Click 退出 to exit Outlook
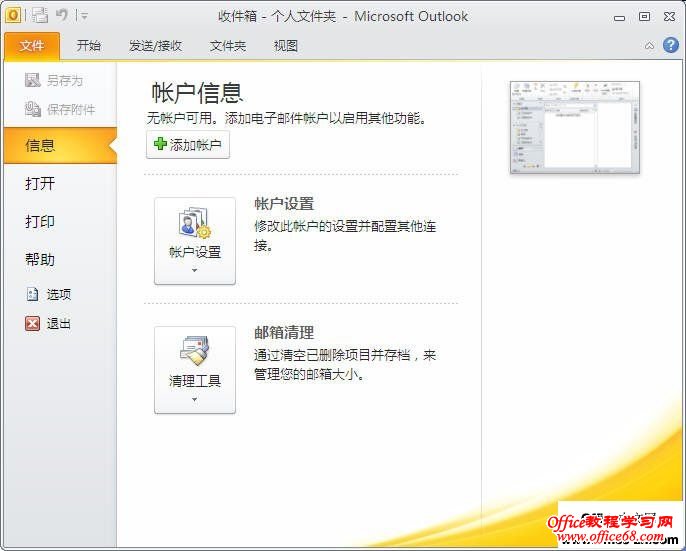This screenshot has width=686, height=551. (48, 323)
